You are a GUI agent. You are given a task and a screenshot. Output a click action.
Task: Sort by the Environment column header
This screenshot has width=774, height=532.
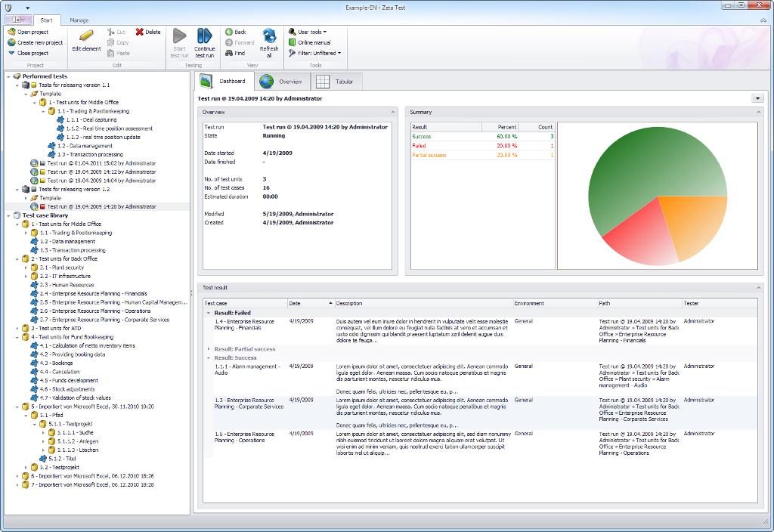click(555, 304)
